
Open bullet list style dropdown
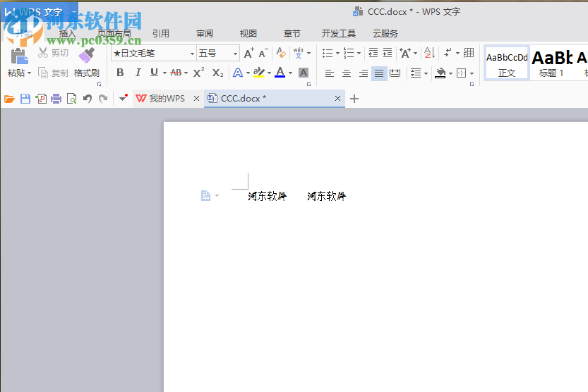(337, 53)
